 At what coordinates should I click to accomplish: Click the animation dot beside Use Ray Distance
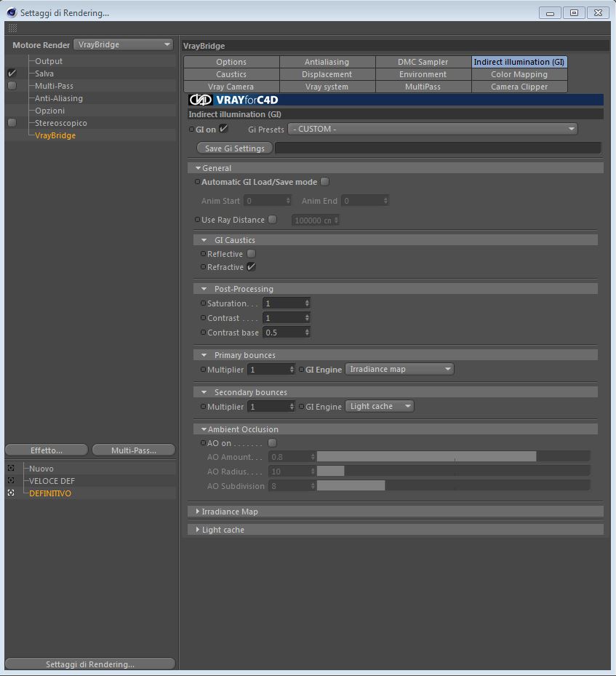click(197, 220)
